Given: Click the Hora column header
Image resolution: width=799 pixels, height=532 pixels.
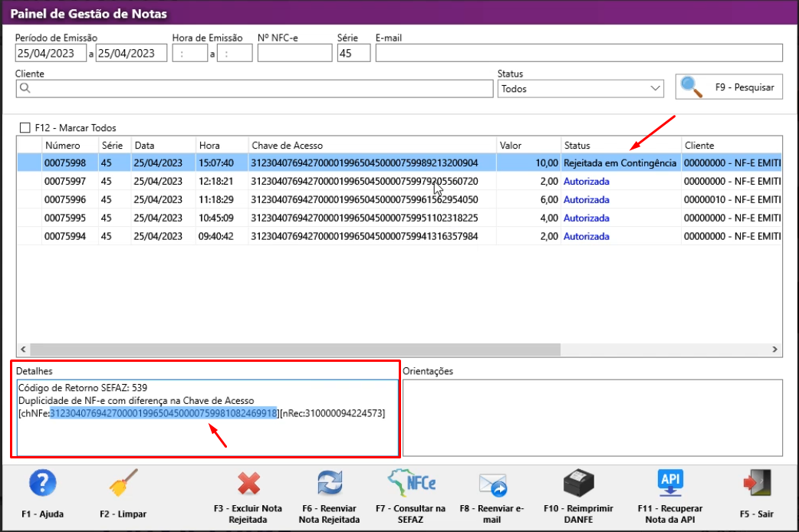Looking at the screenshot, I should [x=222, y=145].
